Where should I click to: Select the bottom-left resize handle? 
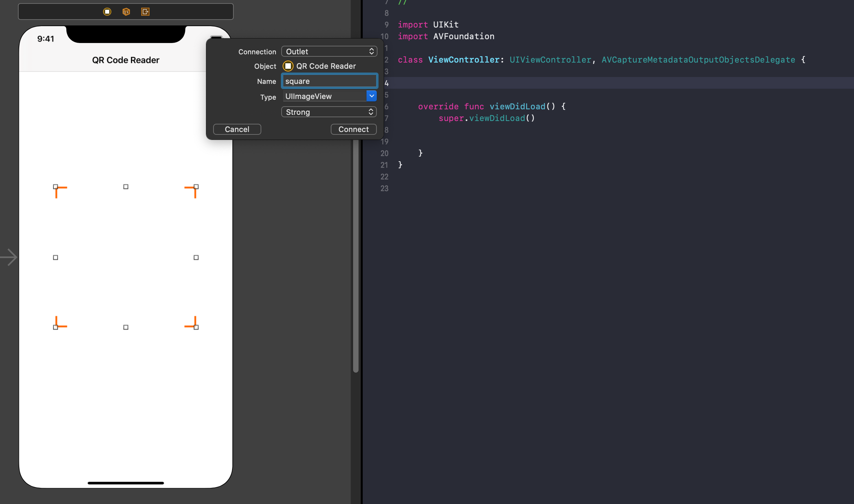[56, 327]
